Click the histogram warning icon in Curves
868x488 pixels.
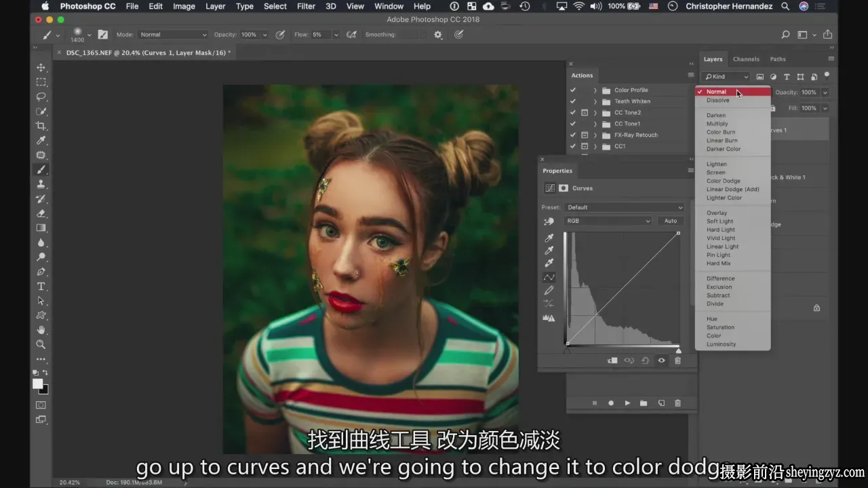click(x=549, y=318)
